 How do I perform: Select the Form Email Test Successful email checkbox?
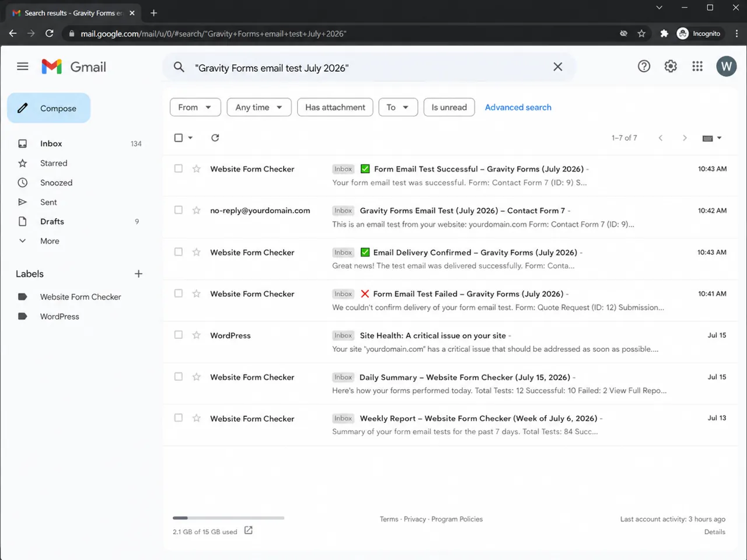coord(179,169)
